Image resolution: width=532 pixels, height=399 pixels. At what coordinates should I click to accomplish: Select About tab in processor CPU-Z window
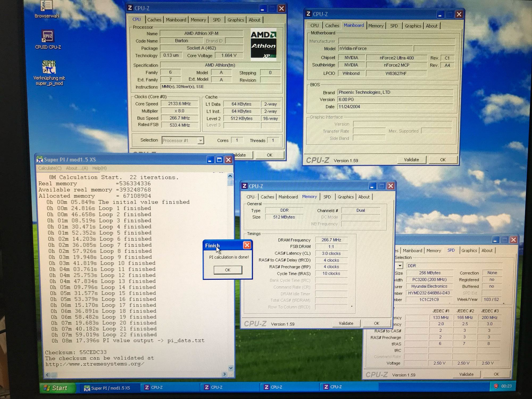point(255,20)
